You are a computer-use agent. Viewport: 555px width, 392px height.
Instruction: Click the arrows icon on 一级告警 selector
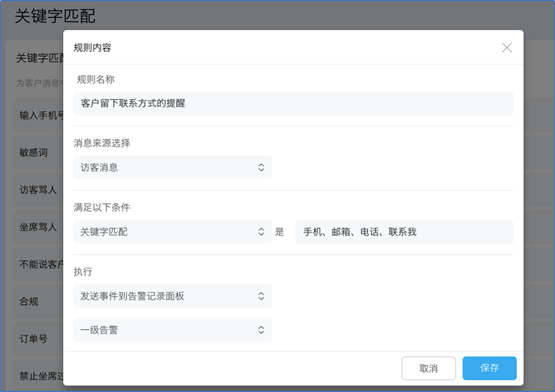261,330
